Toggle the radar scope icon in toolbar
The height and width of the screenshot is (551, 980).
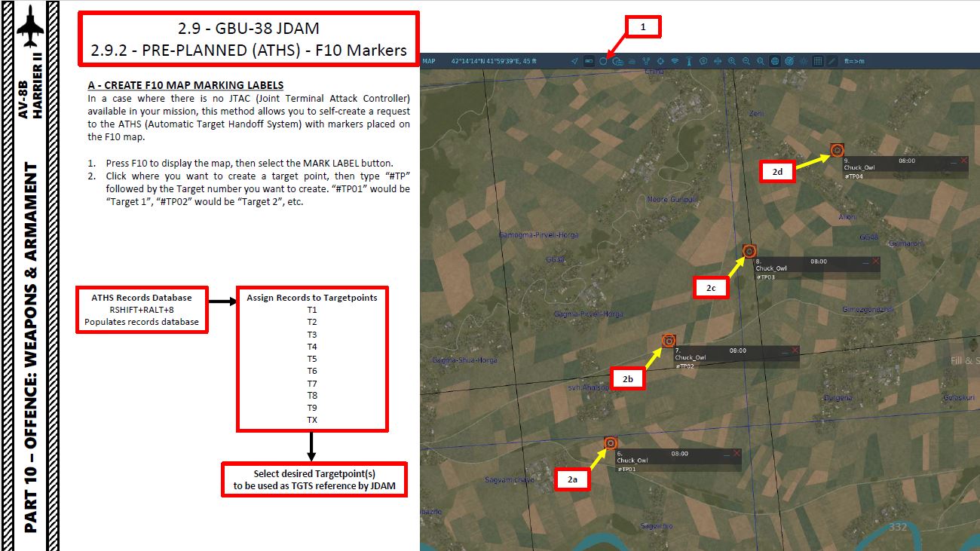[789, 61]
